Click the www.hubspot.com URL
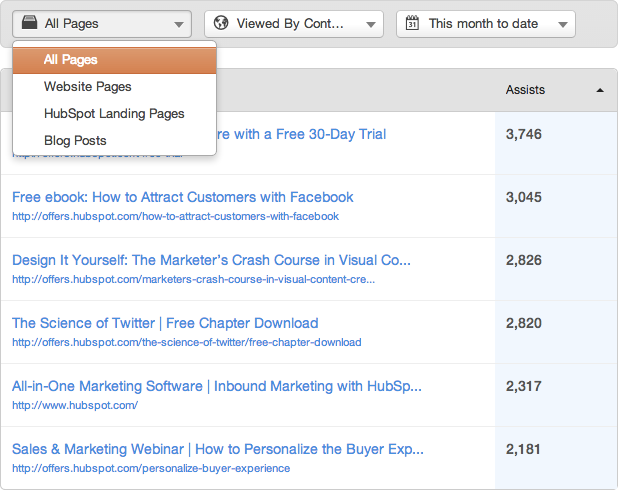 pos(74,405)
